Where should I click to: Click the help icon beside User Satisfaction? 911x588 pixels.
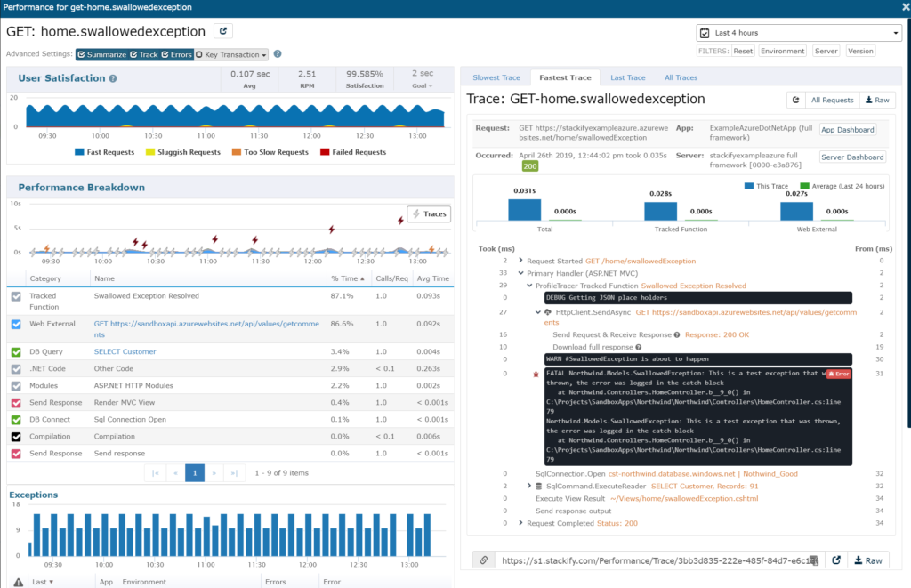click(113, 78)
